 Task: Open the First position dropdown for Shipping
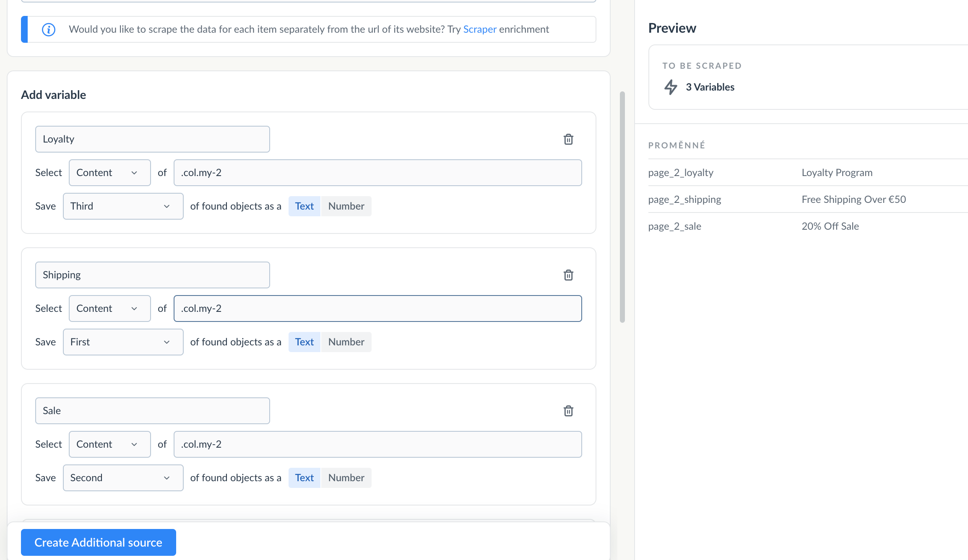coord(123,342)
